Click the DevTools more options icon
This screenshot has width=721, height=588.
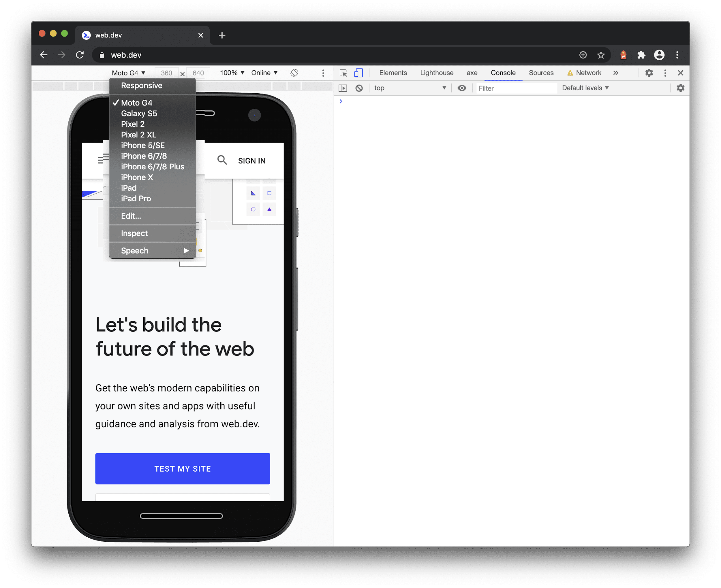point(666,73)
